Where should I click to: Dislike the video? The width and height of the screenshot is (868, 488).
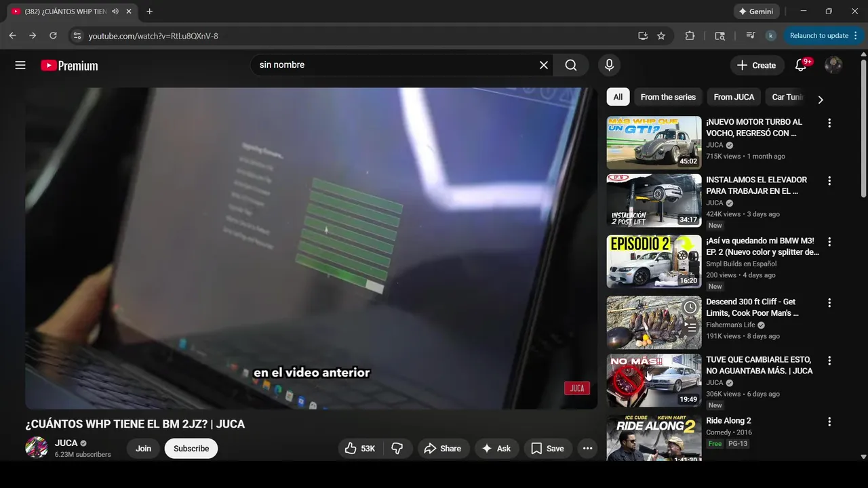click(398, 448)
